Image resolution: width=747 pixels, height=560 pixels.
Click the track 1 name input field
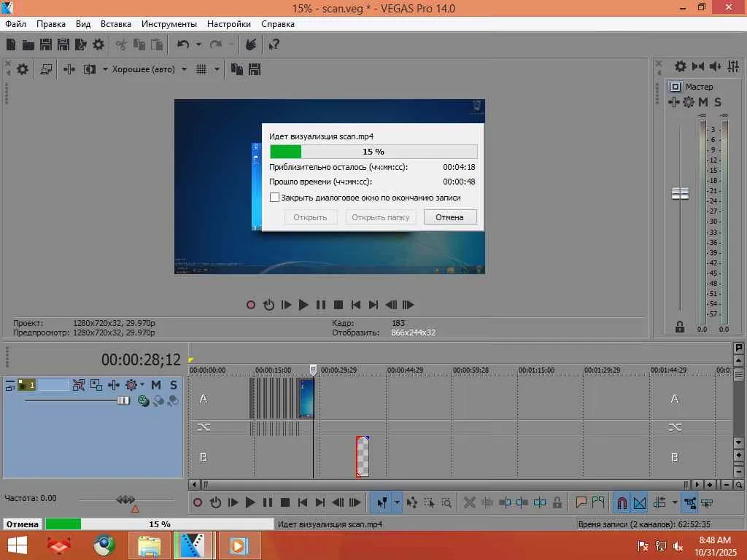tap(53, 385)
